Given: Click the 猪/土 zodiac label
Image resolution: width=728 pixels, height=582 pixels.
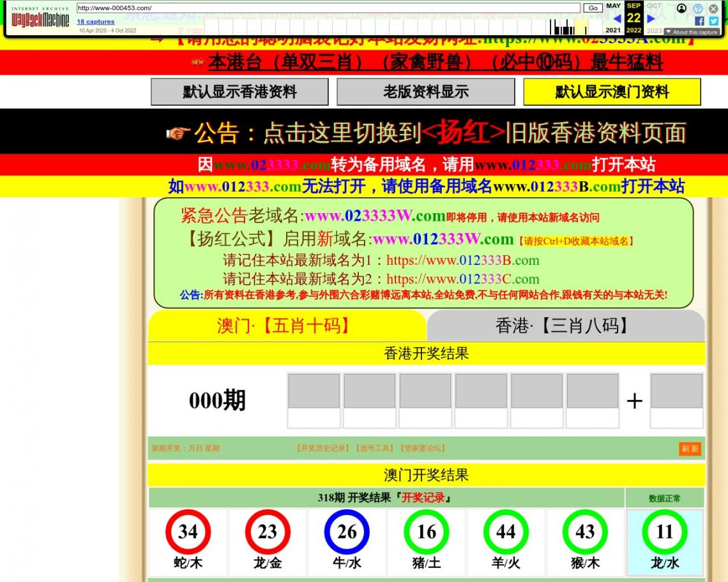Looking at the screenshot, I should [426, 563].
